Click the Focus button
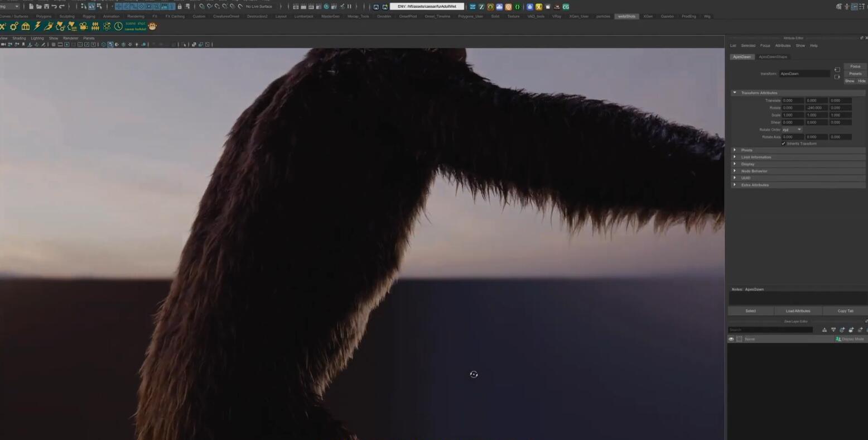The image size is (868, 440). click(855, 66)
